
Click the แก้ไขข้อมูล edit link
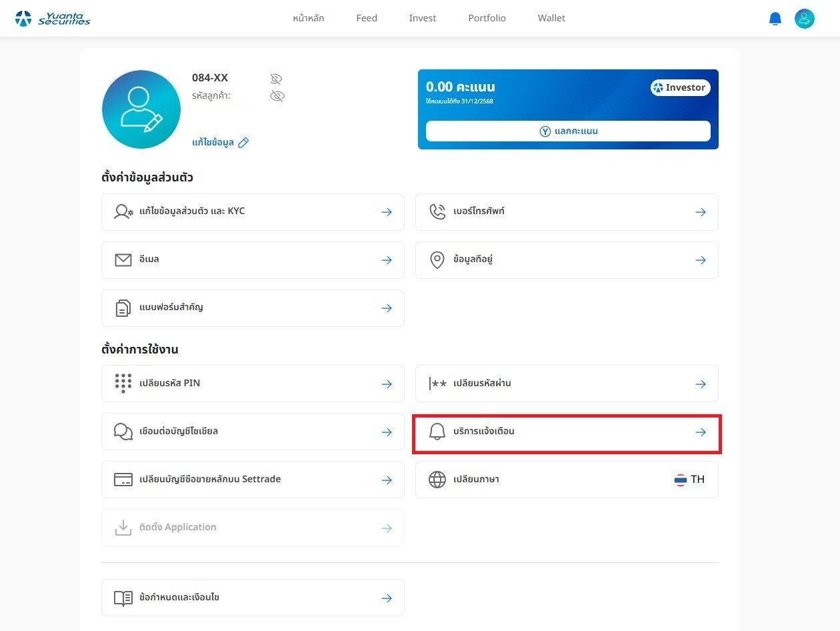pyautogui.click(x=220, y=142)
